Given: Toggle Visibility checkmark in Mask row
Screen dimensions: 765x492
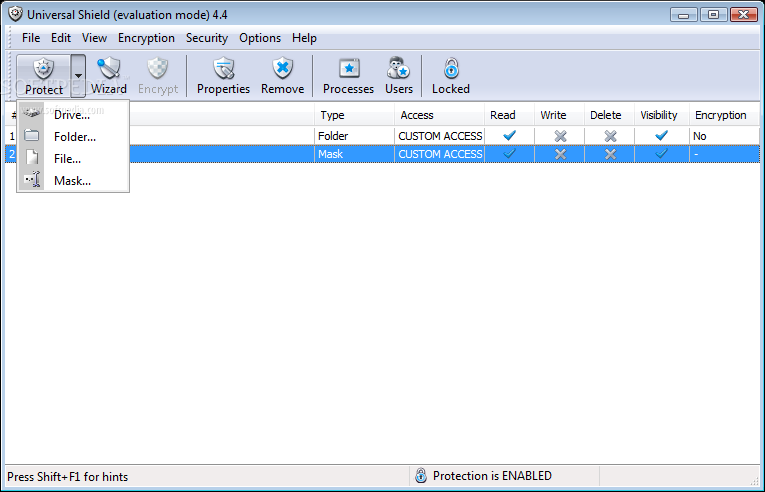Looking at the screenshot, I should click(x=662, y=154).
